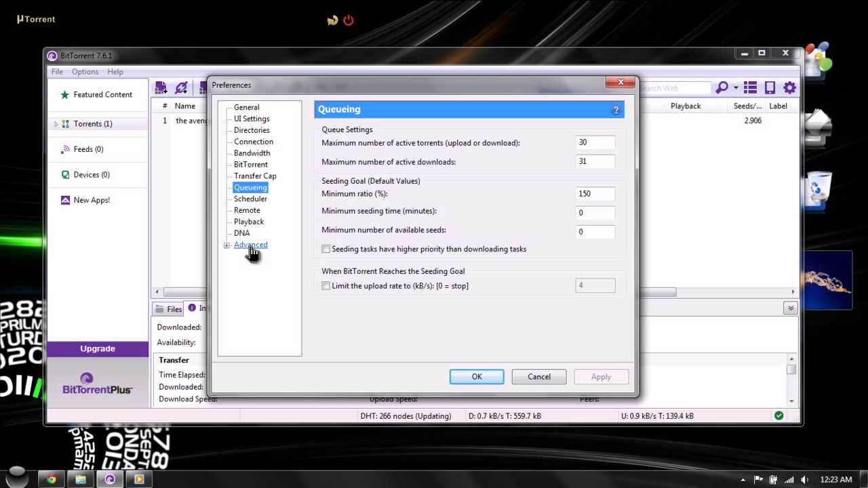Enable limit the upload rate checkbox
Screen dimensions: 868x488
[x=326, y=286]
